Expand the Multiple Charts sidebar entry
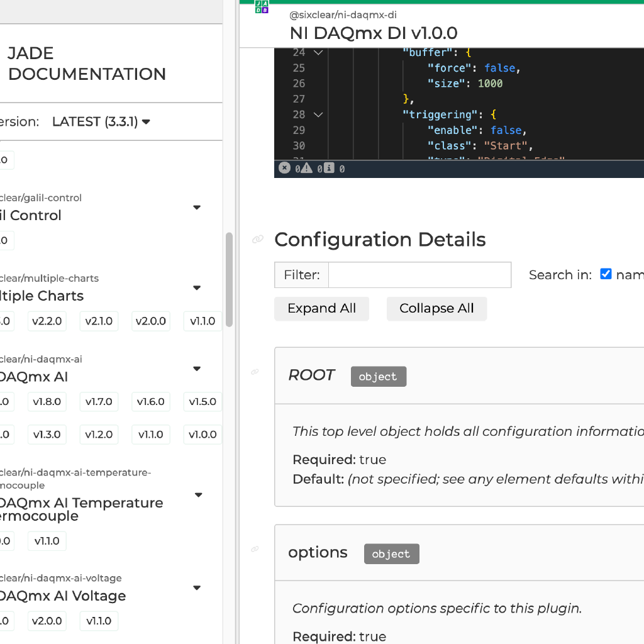This screenshot has width=644, height=644. (x=196, y=287)
